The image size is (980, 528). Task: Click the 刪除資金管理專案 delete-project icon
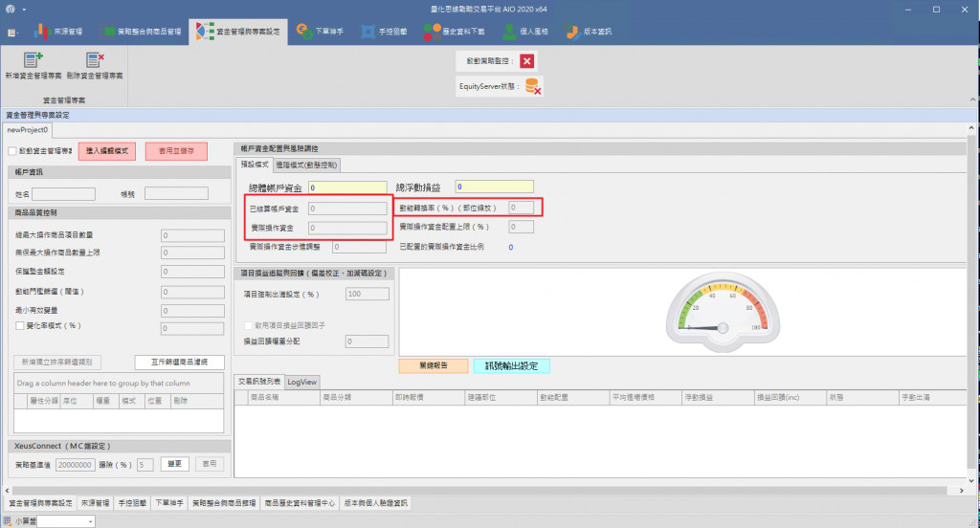(95, 60)
